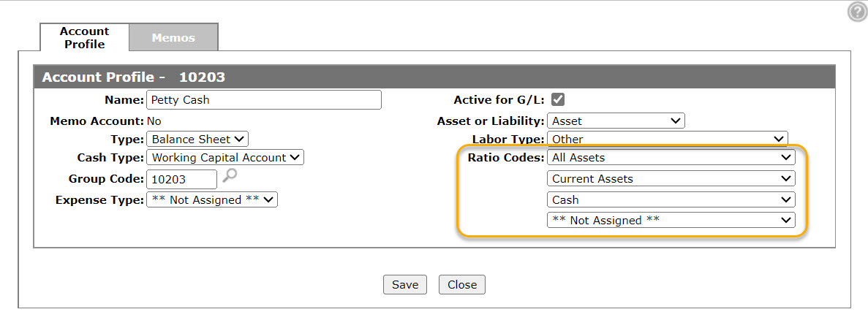
Task: Open the All Assets ratio code dropdown
Action: 671,158
